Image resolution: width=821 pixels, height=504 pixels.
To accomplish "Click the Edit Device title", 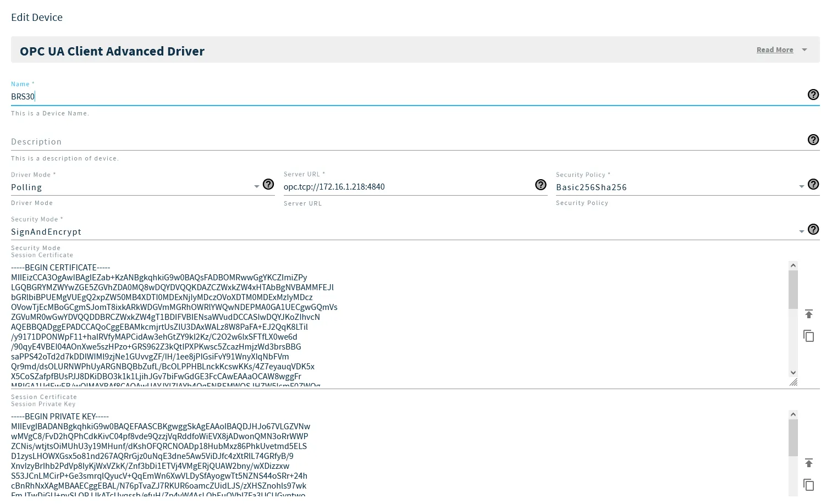I will (37, 17).
